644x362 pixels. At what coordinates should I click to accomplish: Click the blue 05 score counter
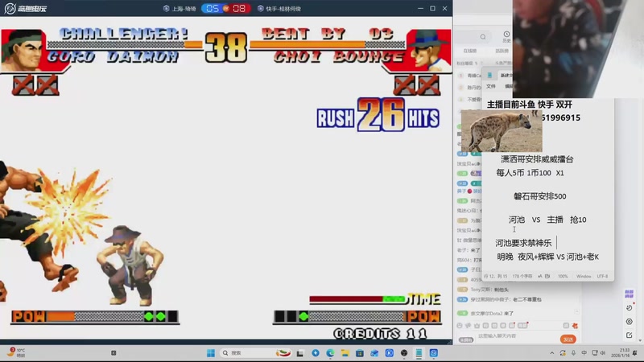click(x=213, y=9)
